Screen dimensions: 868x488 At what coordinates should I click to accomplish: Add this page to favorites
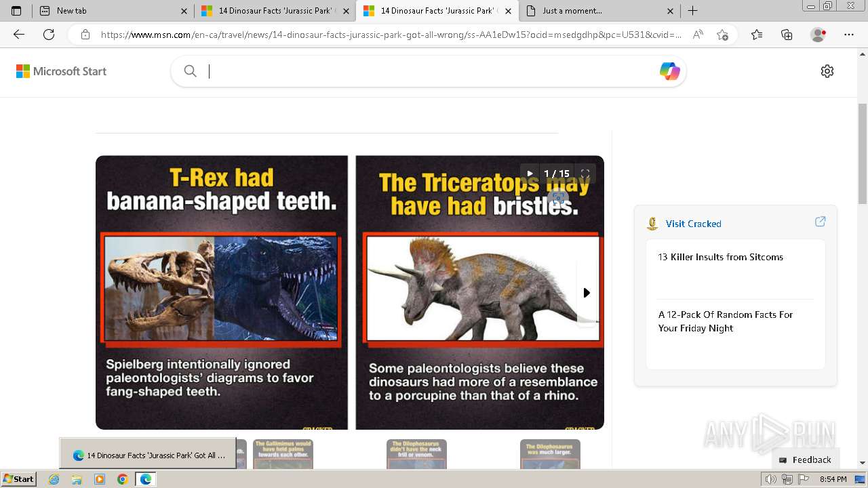pyautogui.click(x=722, y=35)
